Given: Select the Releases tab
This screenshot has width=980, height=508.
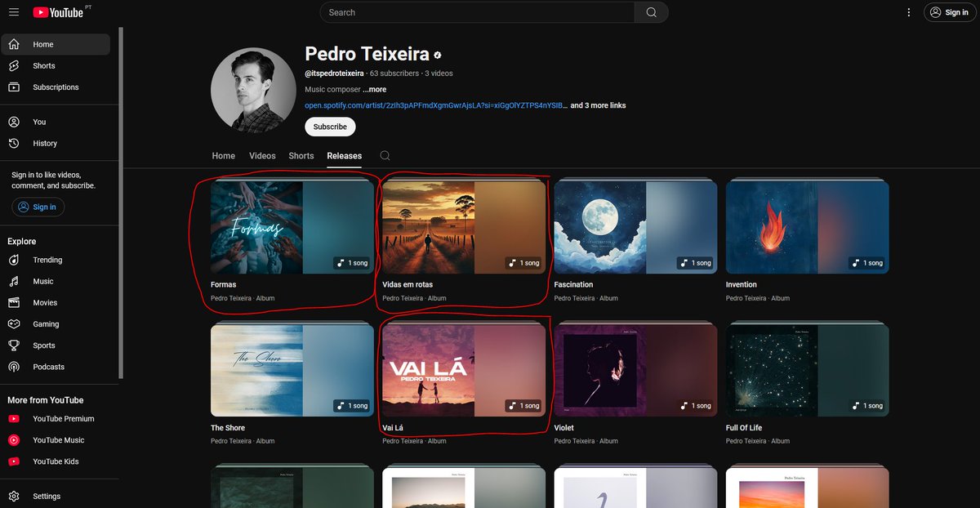Looking at the screenshot, I should 344,155.
